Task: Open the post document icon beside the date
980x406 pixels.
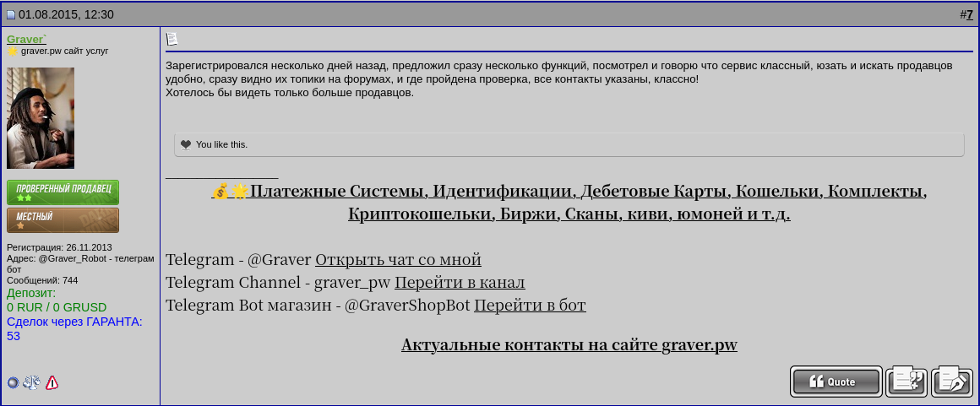Action: [11, 15]
